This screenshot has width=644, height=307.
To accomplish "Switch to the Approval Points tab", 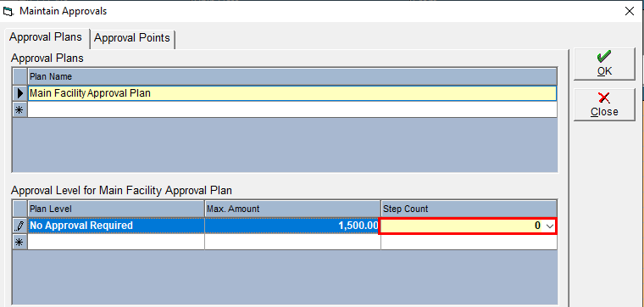I will click(x=132, y=38).
